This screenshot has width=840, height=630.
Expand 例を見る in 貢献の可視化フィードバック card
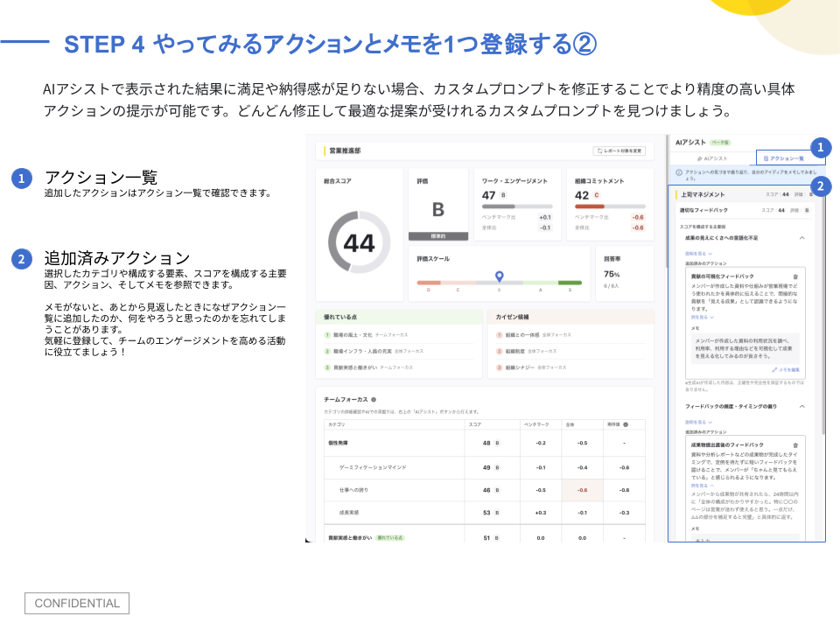(703, 317)
